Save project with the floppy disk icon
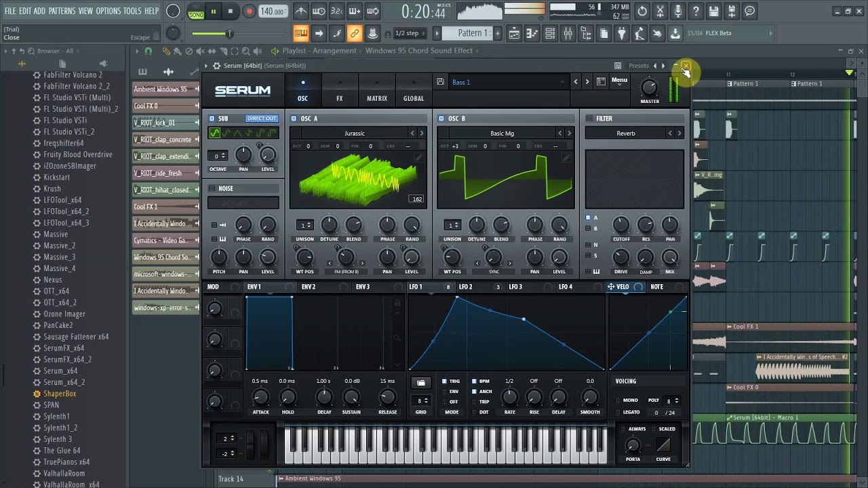The width and height of the screenshot is (868, 488). tap(713, 12)
